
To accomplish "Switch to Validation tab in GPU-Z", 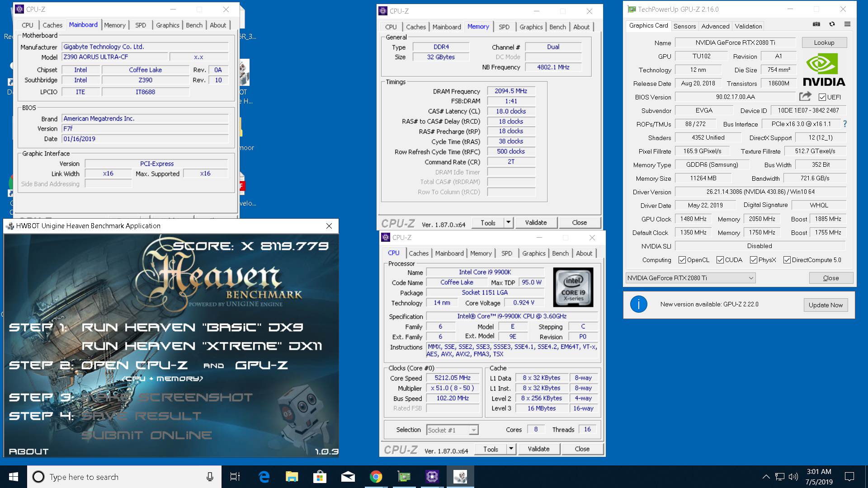I will [x=748, y=26].
